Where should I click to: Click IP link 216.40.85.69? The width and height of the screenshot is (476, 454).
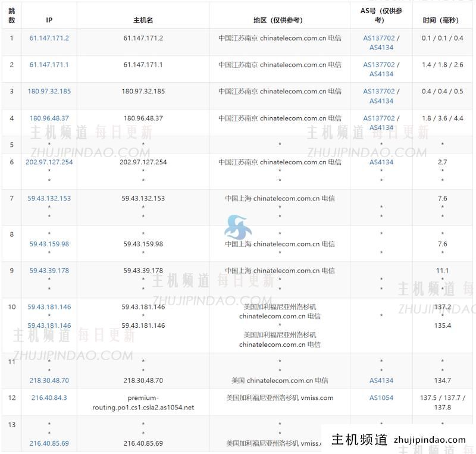click(x=49, y=443)
